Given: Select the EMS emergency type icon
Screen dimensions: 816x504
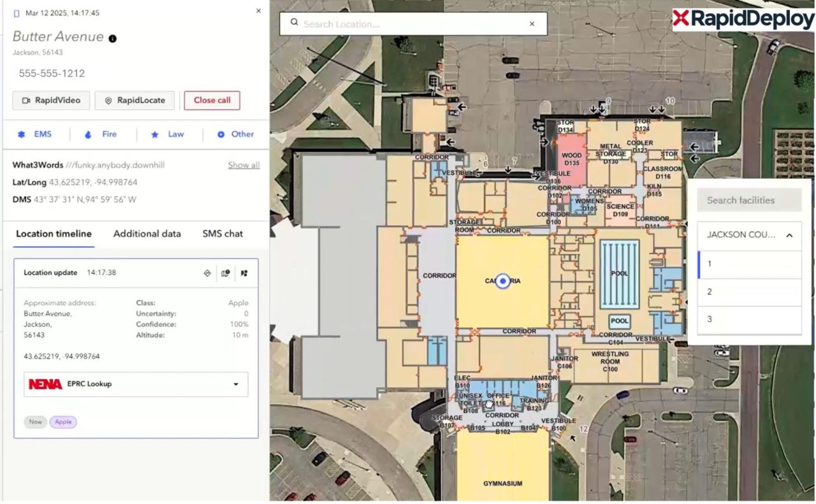Looking at the screenshot, I should tap(22, 134).
